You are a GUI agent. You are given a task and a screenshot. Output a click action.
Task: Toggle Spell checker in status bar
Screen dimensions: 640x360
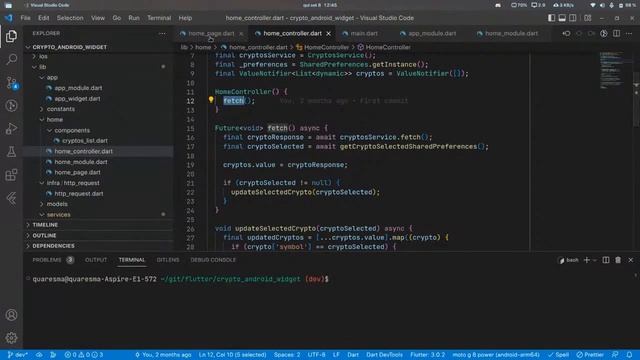(x=558, y=355)
